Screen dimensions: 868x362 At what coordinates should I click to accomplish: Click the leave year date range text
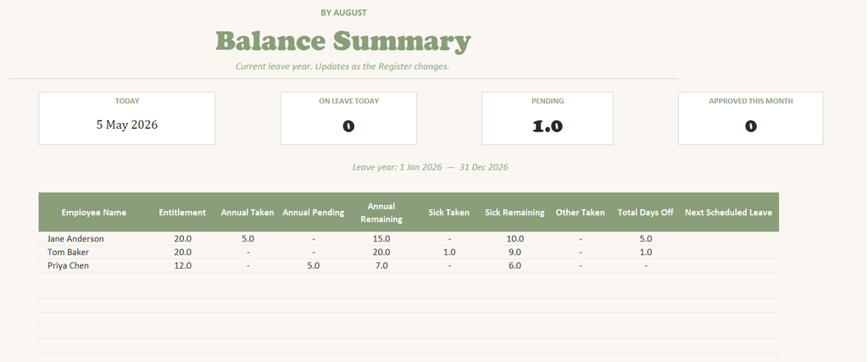point(430,167)
